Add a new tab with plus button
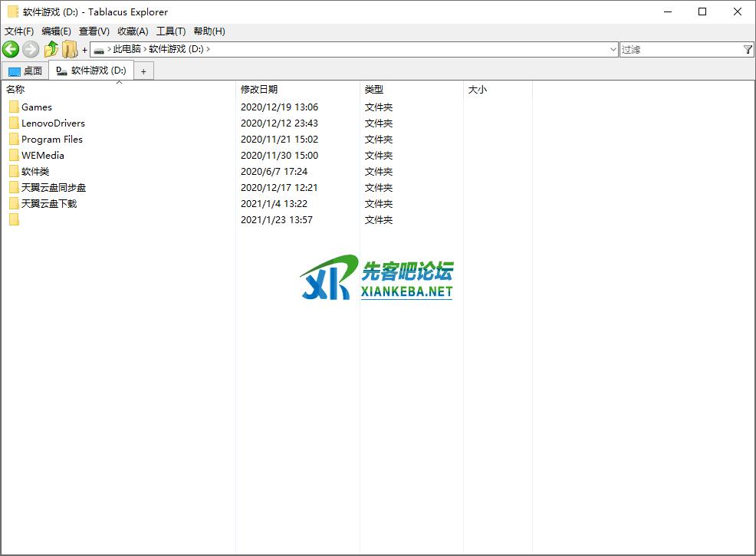Image resolution: width=756 pixels, height=556 pixels. tap(143, 71)
